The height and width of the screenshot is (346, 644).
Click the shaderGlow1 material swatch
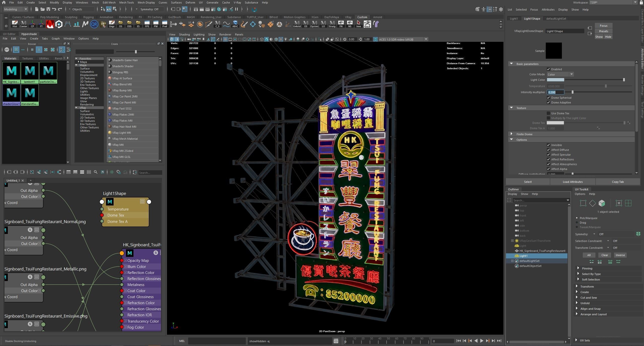pyautogui.click(x=11, y=95)
